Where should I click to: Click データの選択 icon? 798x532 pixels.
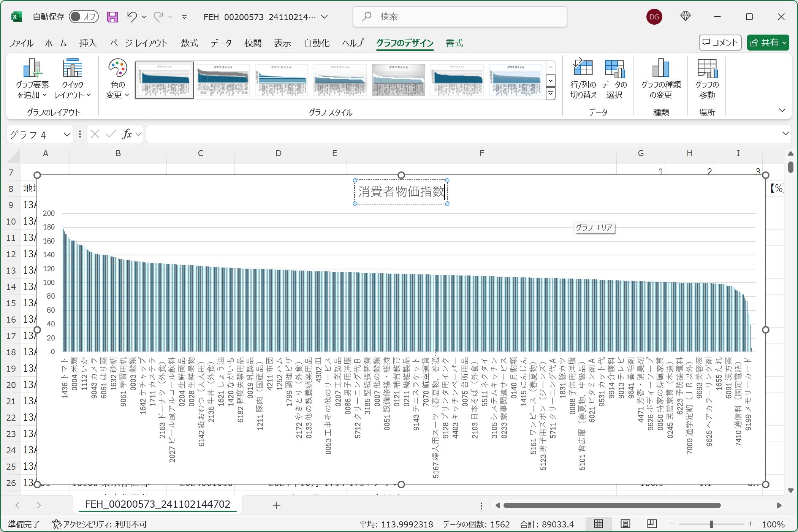click(x=614, y=79)
